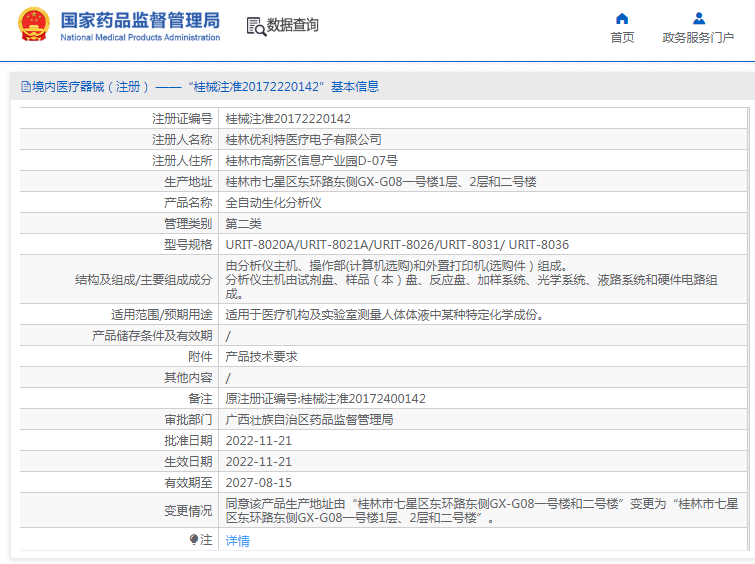Click the 境内医疗器械（注册）header text
755x564 pixels.
click(x=91, y=87)
